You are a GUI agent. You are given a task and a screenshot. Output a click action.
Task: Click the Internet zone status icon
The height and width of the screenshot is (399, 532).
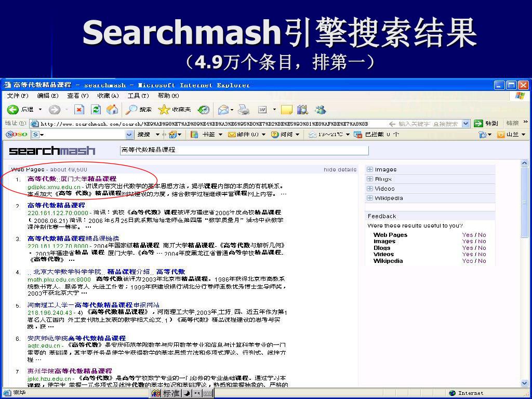coord(453,393)
